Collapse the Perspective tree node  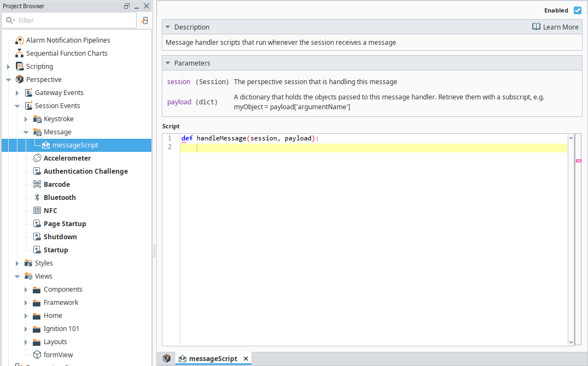8,80
